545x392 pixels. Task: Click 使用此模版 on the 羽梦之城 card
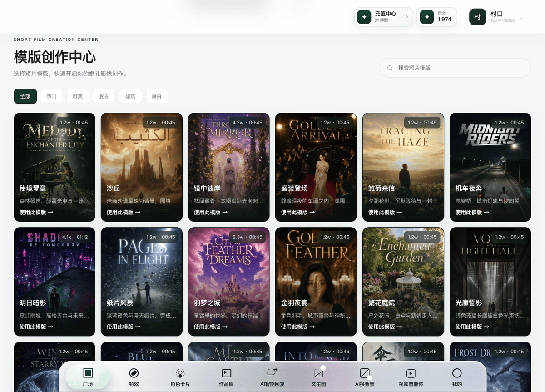tap(211, 327)
